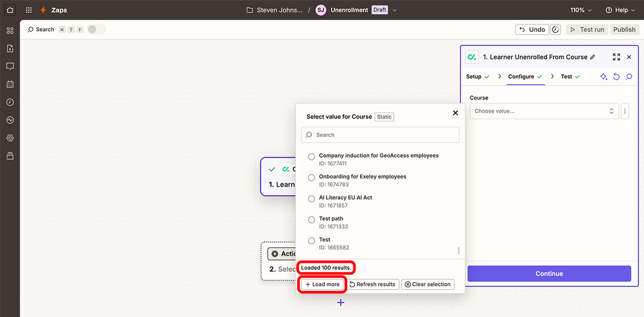Click the SJ avatar badge

coord(321,10)
